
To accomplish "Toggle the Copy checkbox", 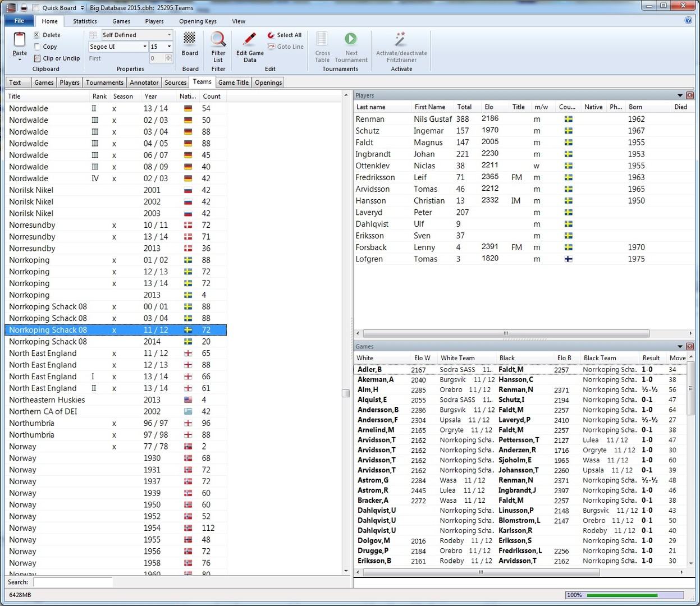I will (37, 47).
